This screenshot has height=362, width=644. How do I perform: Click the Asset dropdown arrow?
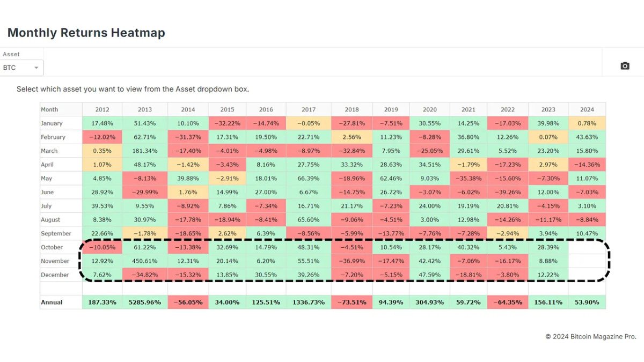36,68
